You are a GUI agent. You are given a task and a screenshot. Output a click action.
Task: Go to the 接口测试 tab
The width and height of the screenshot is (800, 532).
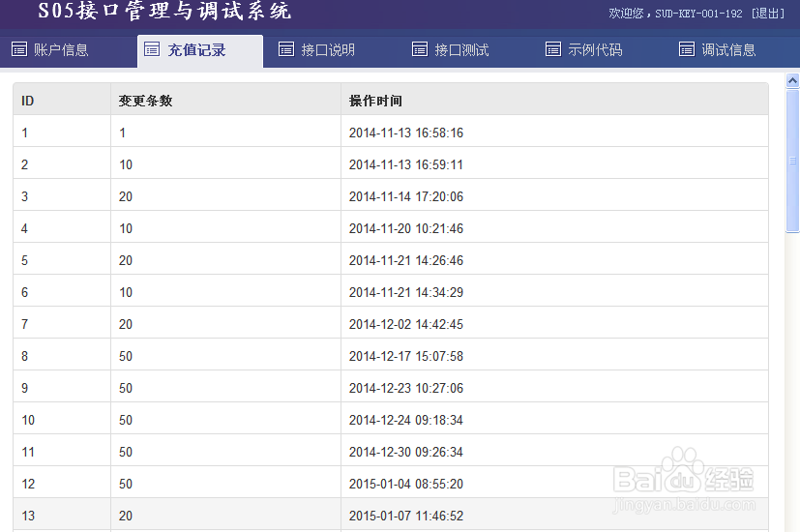click(x=451, y=49)
